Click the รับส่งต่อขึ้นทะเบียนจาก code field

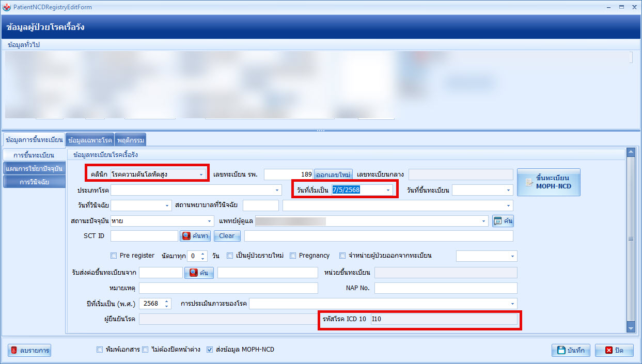coord(161,273)
